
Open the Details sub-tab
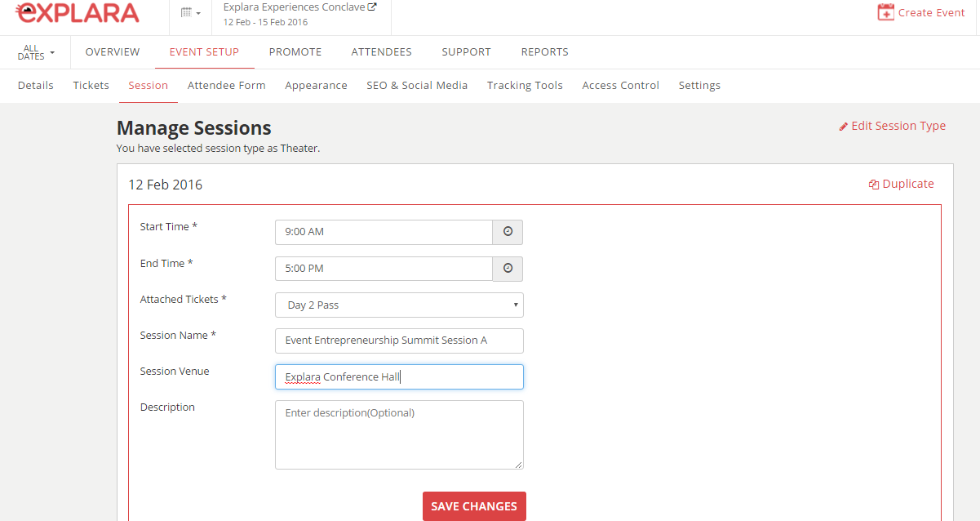tap(36, 86)
